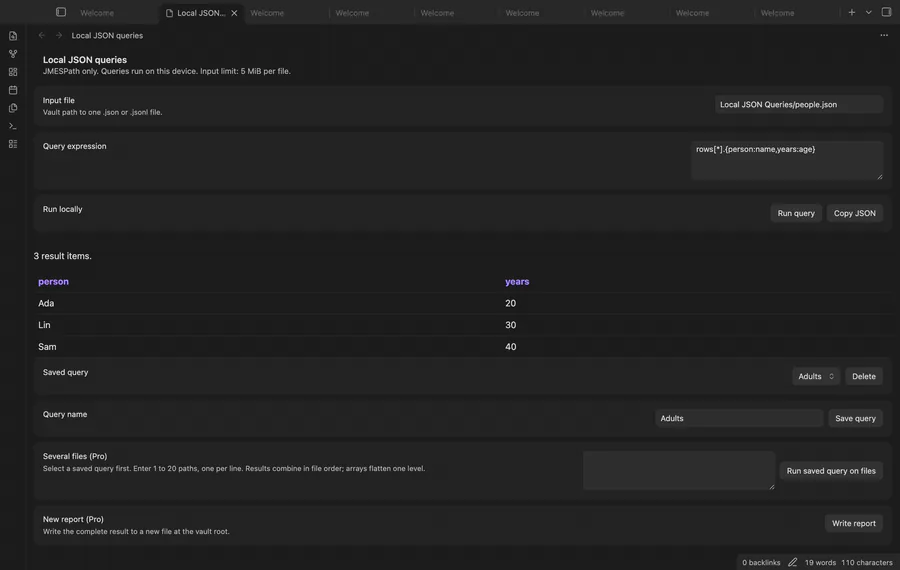Screen dimensions: 900x570
Task: Open the quick switcher file icon
Action: (x=13, y=36)
